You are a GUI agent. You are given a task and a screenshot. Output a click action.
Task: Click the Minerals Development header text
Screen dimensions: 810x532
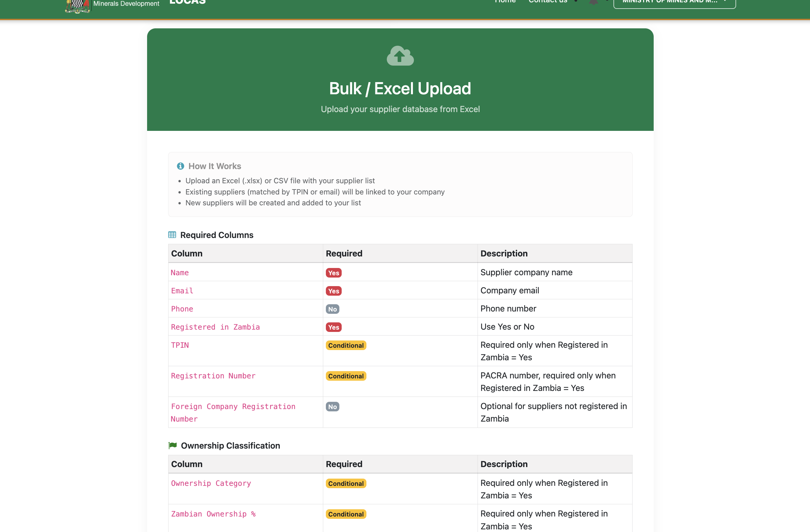click(126, 3)
